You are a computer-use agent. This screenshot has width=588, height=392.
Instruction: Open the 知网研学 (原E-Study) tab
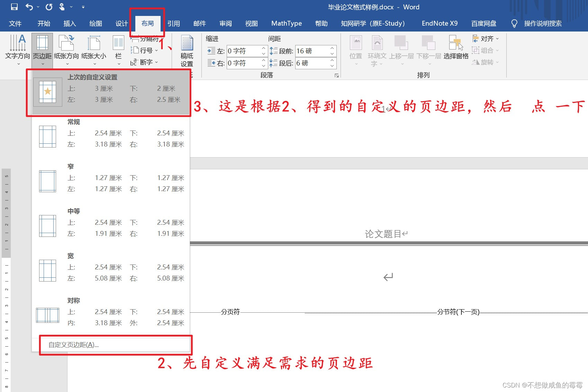coord(373,24)
